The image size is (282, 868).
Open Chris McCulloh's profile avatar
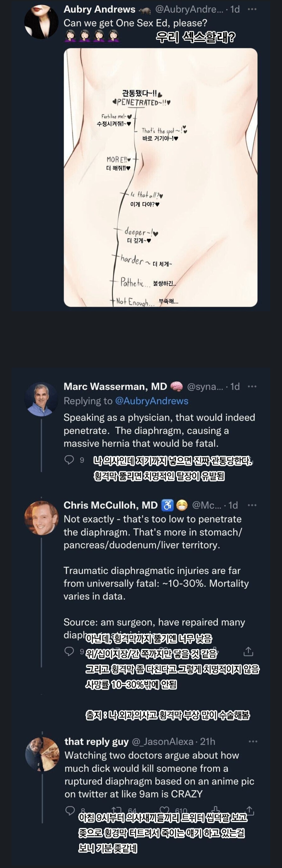click(41, 518)
